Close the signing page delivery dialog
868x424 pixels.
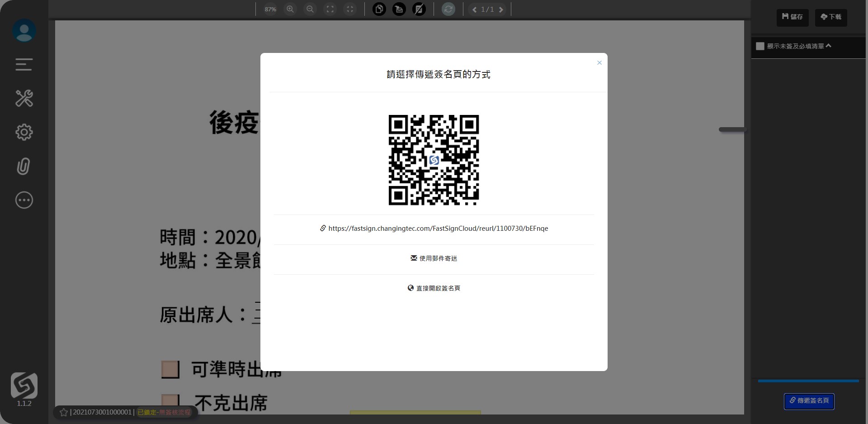[599, 63]
